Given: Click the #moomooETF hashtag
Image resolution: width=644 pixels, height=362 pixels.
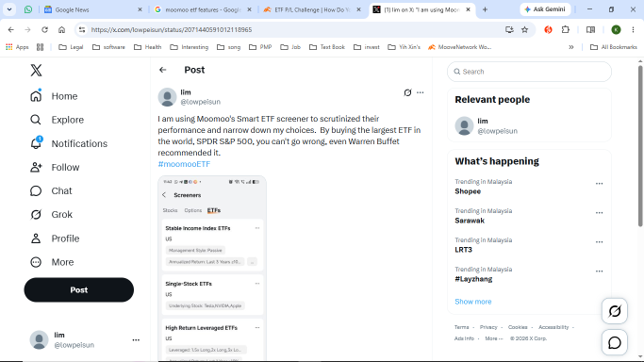Looking at the screenshot, I should pos(184,164).
